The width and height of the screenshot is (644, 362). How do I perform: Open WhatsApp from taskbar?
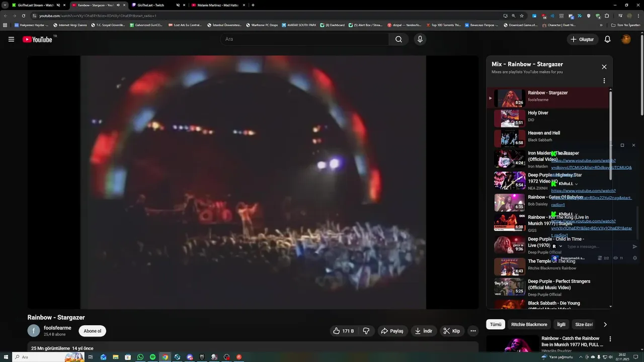pos(140,357)
